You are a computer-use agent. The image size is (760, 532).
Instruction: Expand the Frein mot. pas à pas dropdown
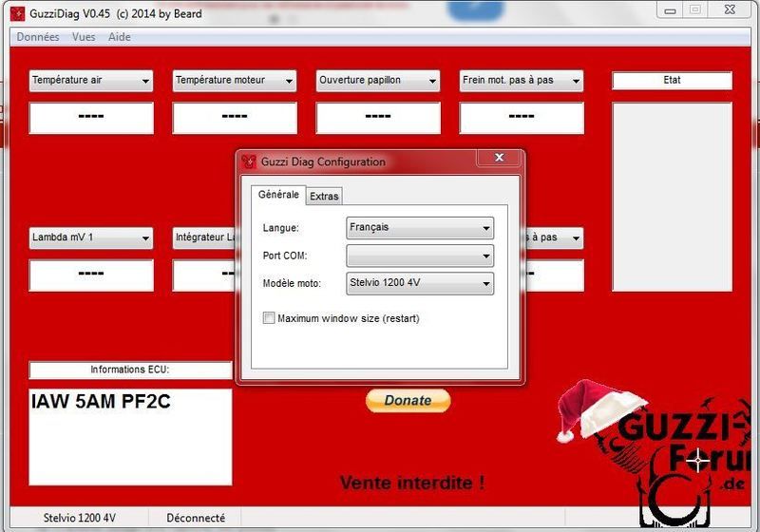pyautogui.click(x=522, y=81)
